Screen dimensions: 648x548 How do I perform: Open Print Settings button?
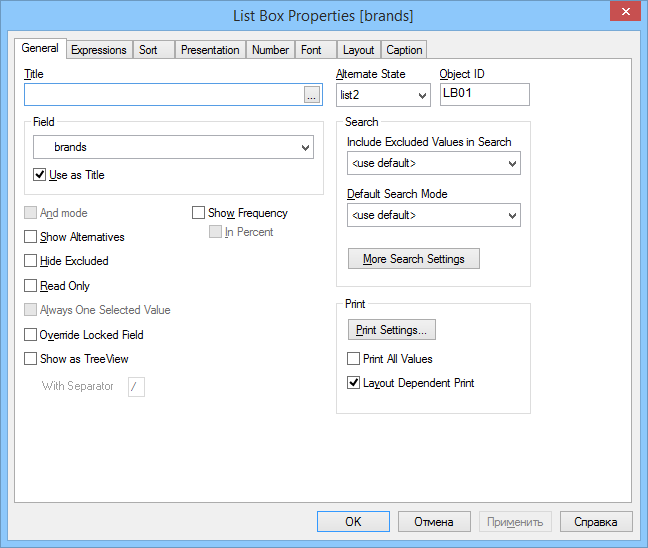pos(391,330)
